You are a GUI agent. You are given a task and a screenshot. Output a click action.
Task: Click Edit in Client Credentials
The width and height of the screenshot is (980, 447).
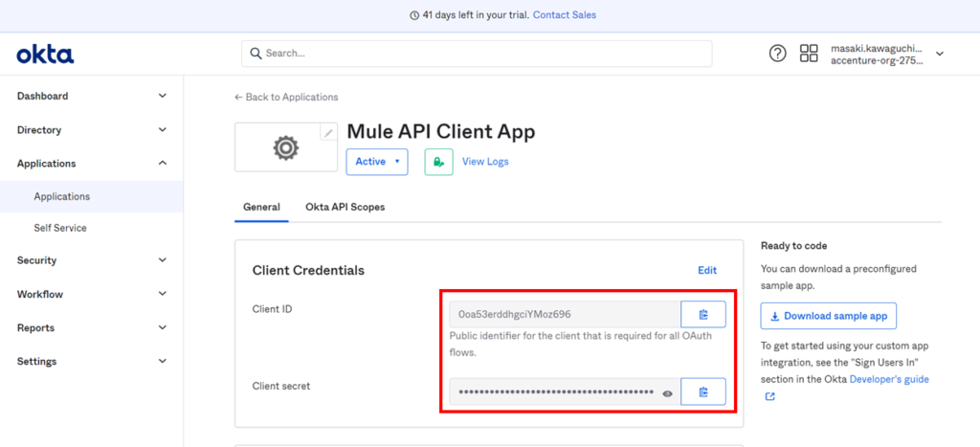point(707,271)
